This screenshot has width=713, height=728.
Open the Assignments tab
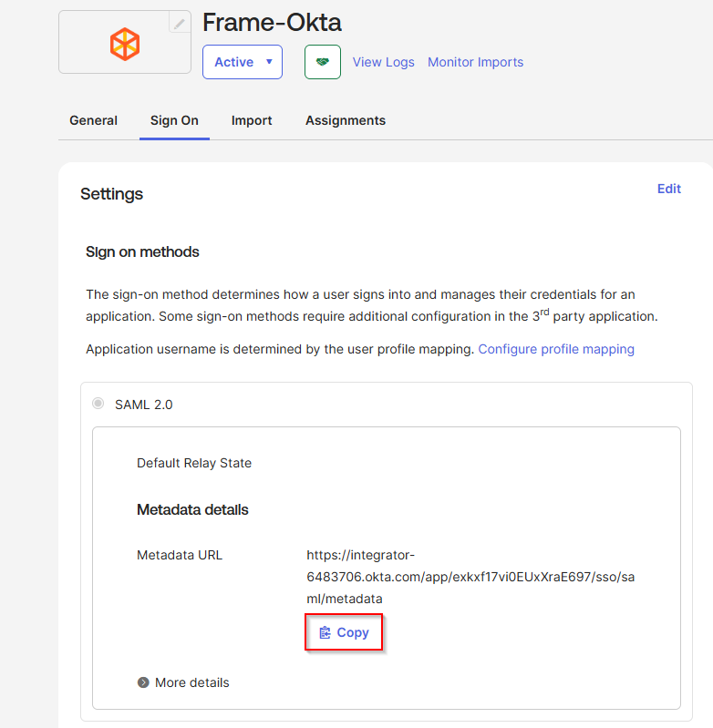tap(345, 120)
